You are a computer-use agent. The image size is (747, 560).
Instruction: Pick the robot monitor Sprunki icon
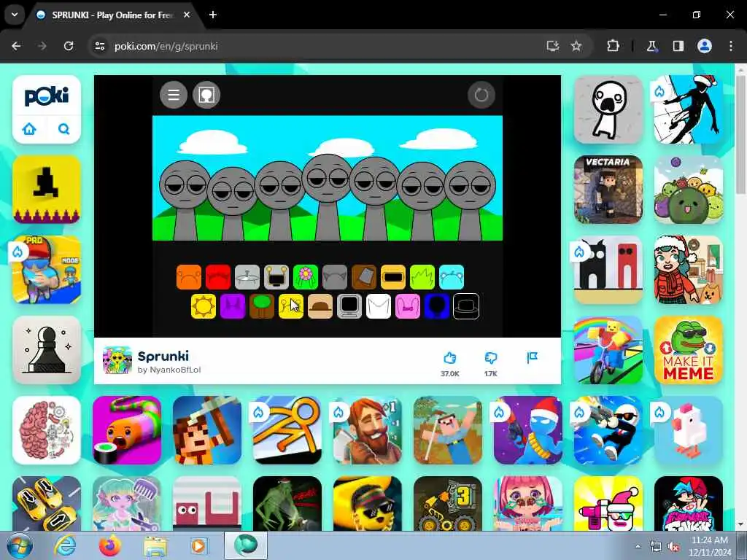pos(276,277)
